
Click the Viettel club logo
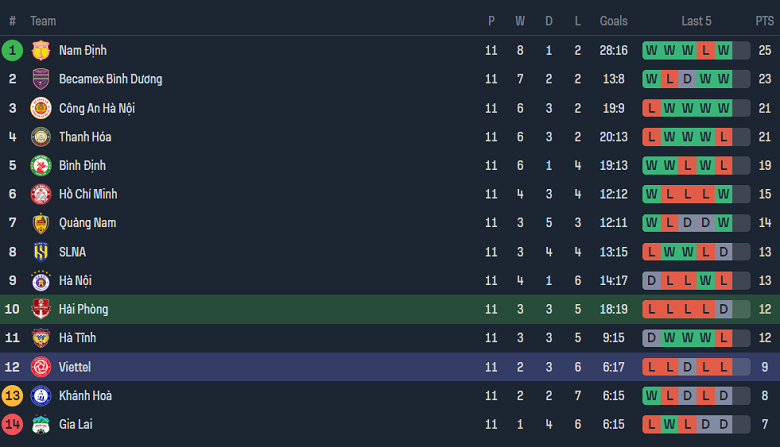41,367
